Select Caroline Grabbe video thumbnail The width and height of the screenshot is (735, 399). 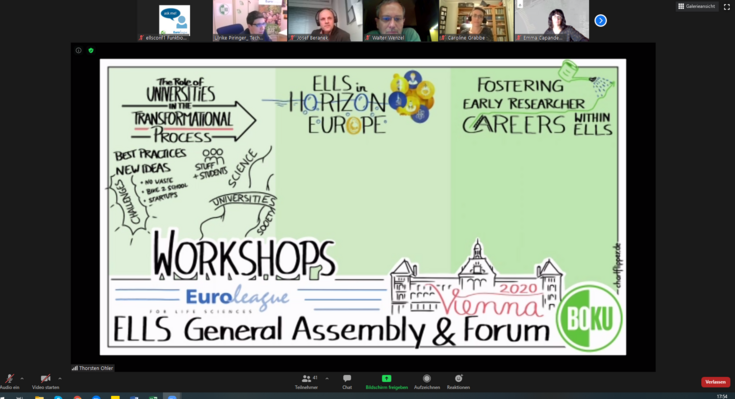(476, 21)
